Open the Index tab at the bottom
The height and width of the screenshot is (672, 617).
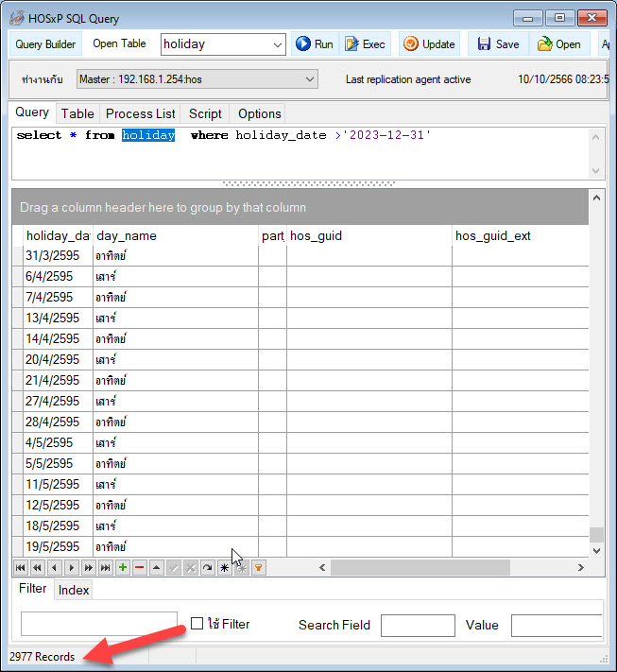click(74, 590)
